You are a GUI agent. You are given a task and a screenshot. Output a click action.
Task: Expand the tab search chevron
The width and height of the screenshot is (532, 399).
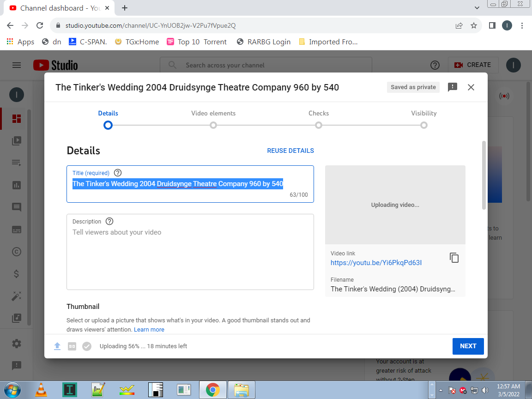click(x=477, y=8)
